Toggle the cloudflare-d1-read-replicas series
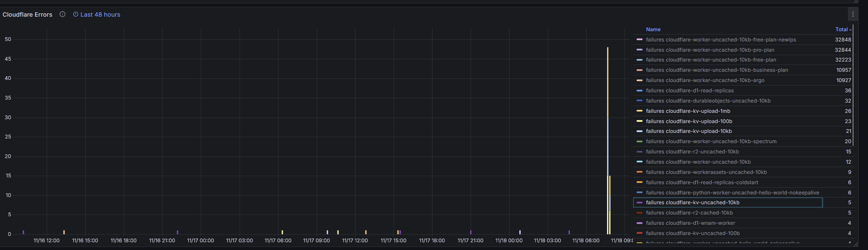This screenshot has width=868, height=250. point(690,91)
